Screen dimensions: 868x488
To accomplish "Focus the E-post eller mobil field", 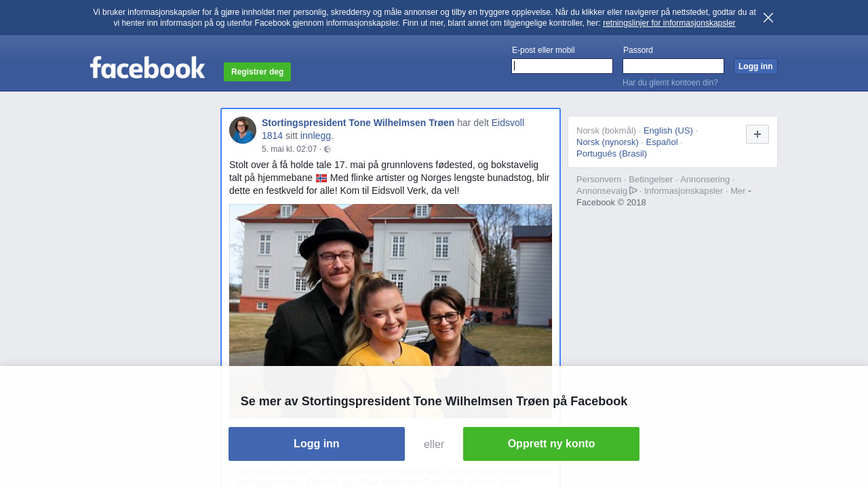I will click(562, 66).
